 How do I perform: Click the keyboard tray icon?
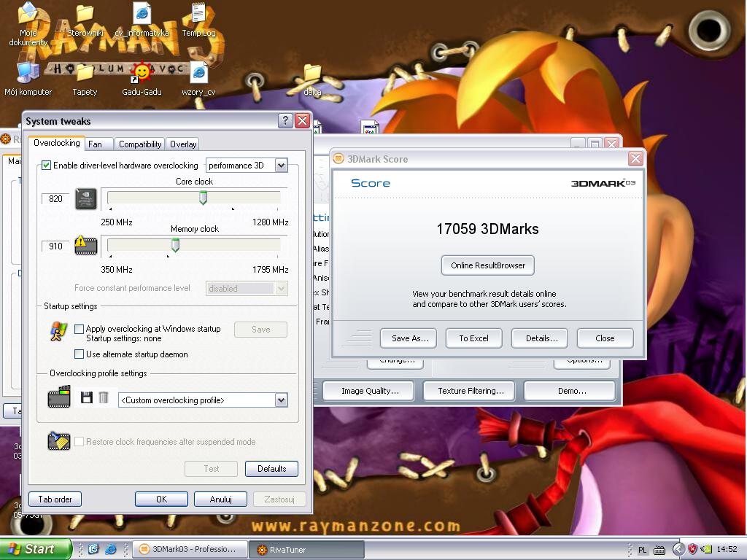tap(659, 550)
